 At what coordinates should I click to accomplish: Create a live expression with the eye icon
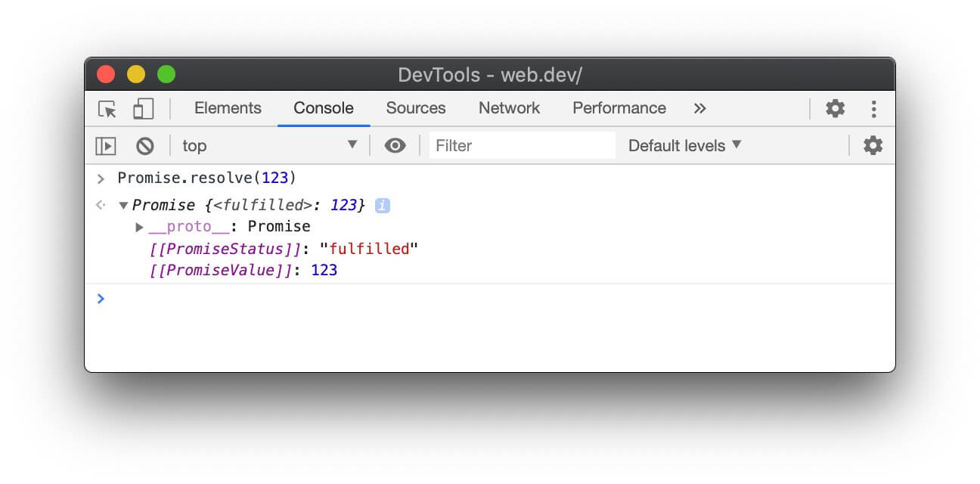395,145
